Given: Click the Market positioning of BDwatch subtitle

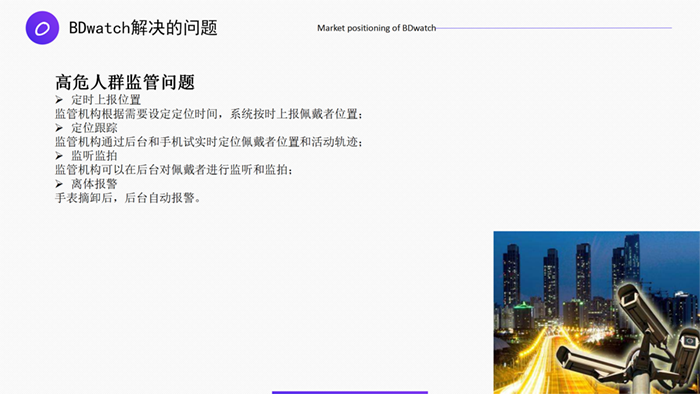Looking at the screenshot, I should (x=376, y=28).
